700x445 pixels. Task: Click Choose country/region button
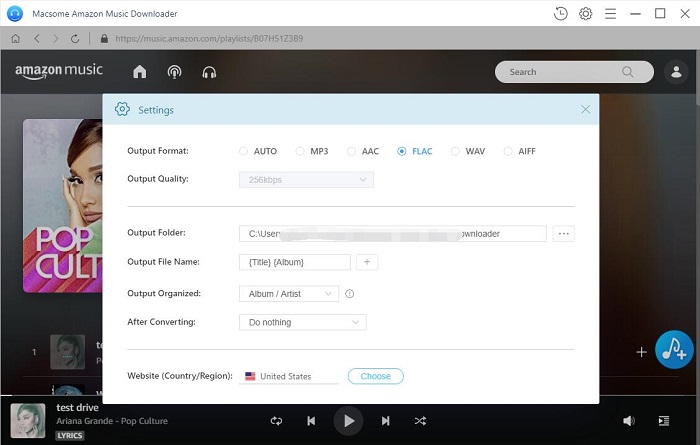pos(375,376)
